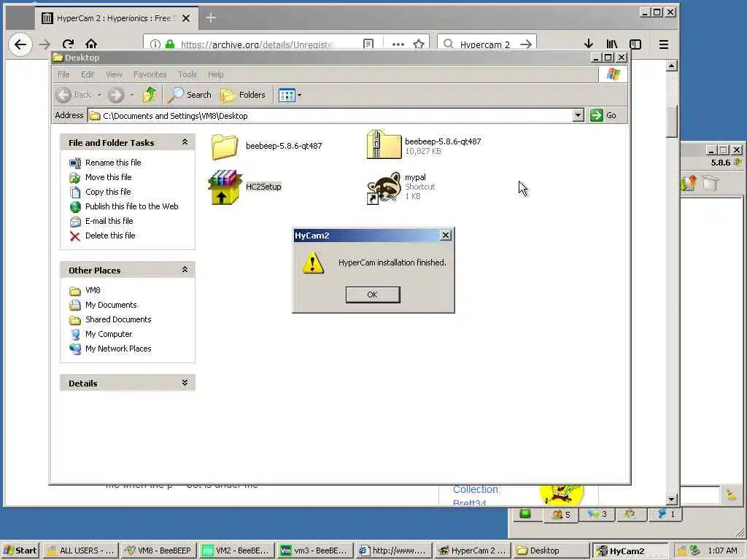The height and width of the screenshot is (560, 747).
Task: Toggle reader view icon in URL bar
Action: coord(368,44)
